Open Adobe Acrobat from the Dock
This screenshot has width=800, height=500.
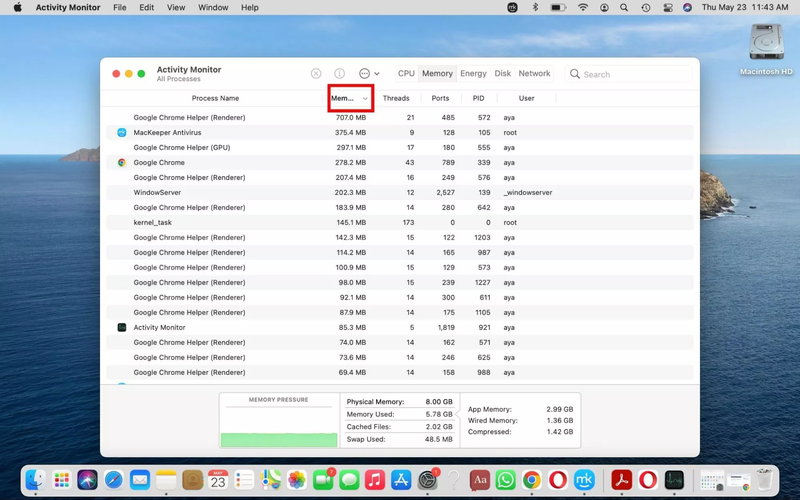(621, 480)
